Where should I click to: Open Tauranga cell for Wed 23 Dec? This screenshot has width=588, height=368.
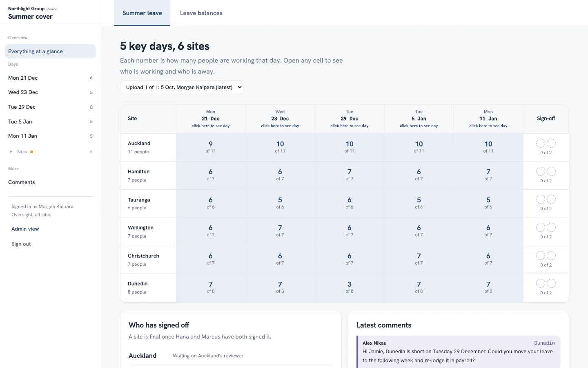click(x=280, y=204)
